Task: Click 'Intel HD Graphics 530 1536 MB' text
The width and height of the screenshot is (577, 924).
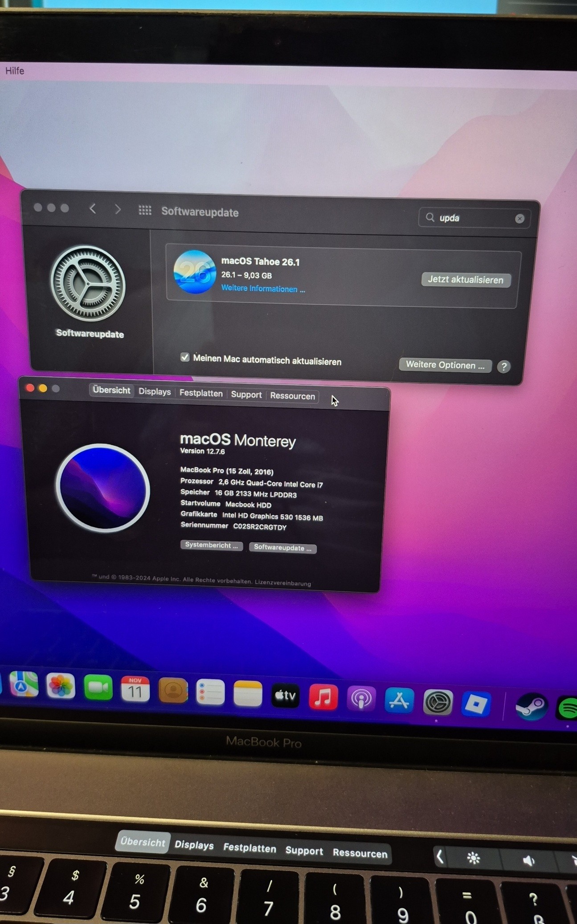Action: pos(273,517)
